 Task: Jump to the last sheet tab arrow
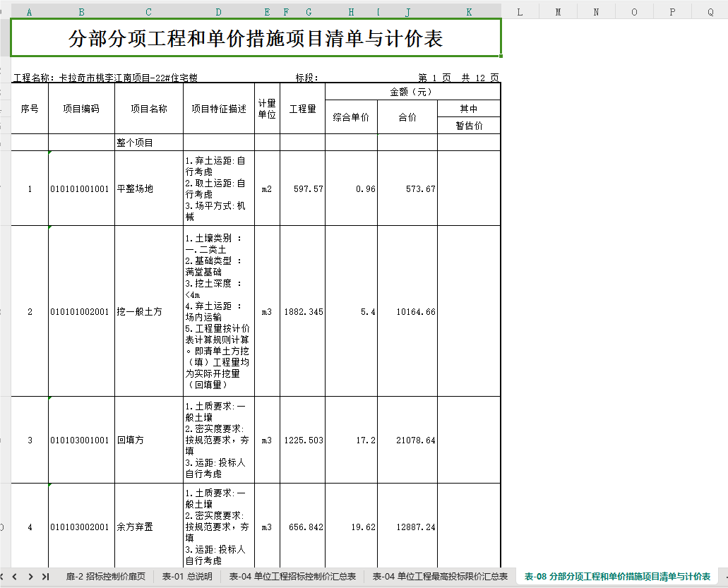coord(45,577)
